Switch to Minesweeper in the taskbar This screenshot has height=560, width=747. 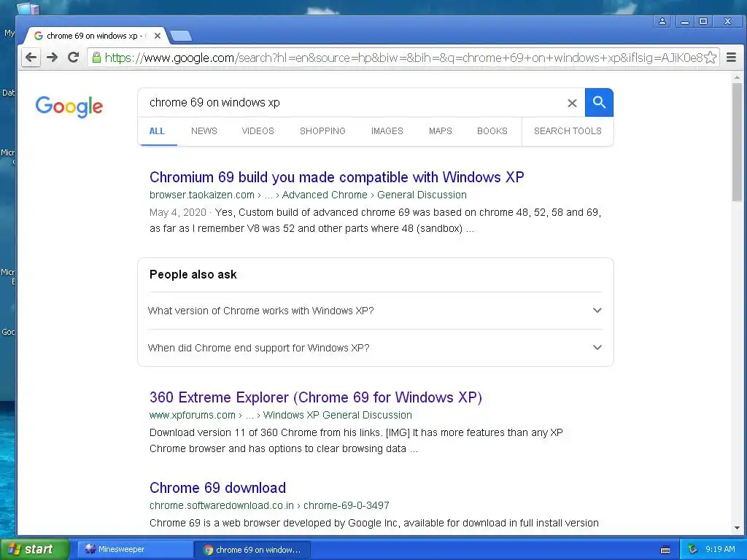pyautogui.click(x=135, y=549)
